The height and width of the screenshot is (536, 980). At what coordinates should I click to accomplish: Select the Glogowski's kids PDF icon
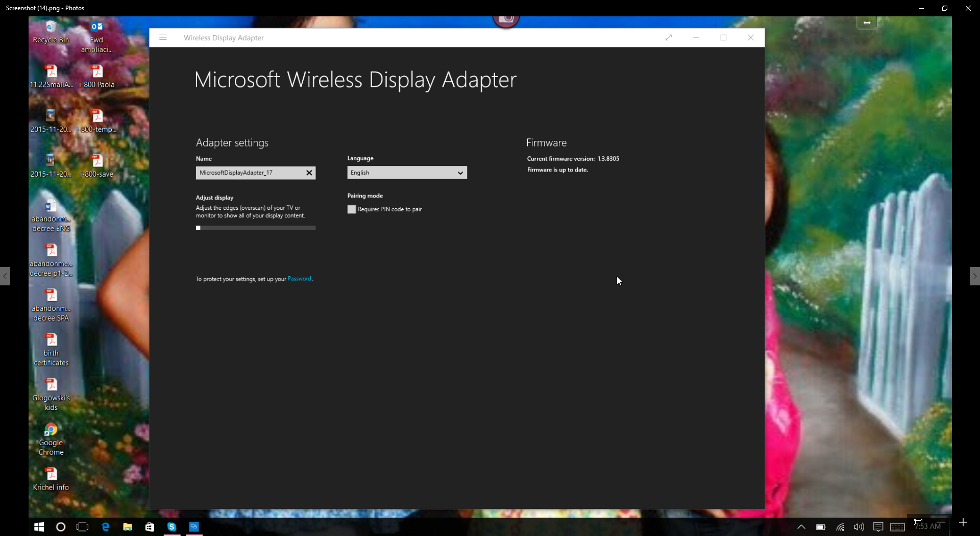(x=51, y=395)
